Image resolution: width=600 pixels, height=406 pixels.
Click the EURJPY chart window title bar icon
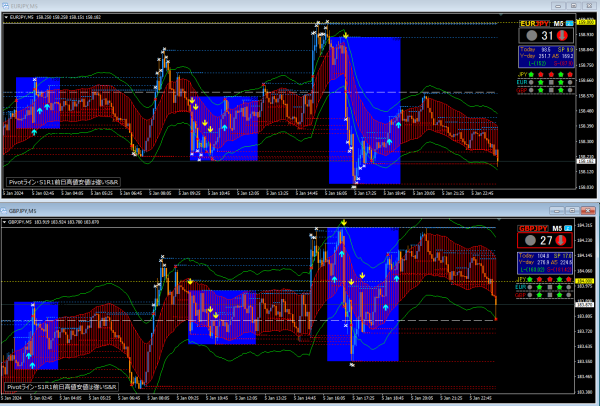point(6,6)
